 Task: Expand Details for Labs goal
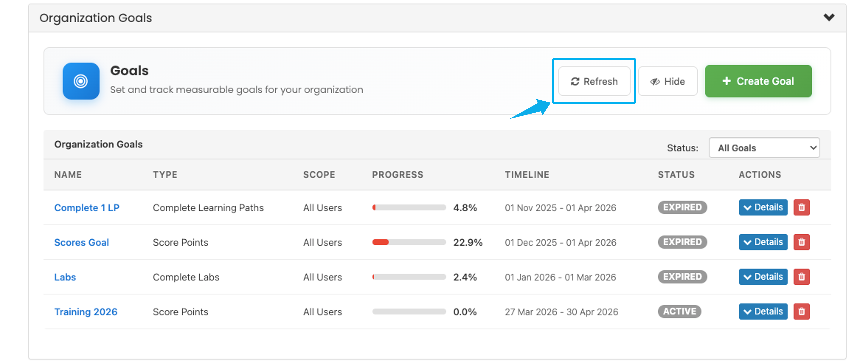pos(763,277)
